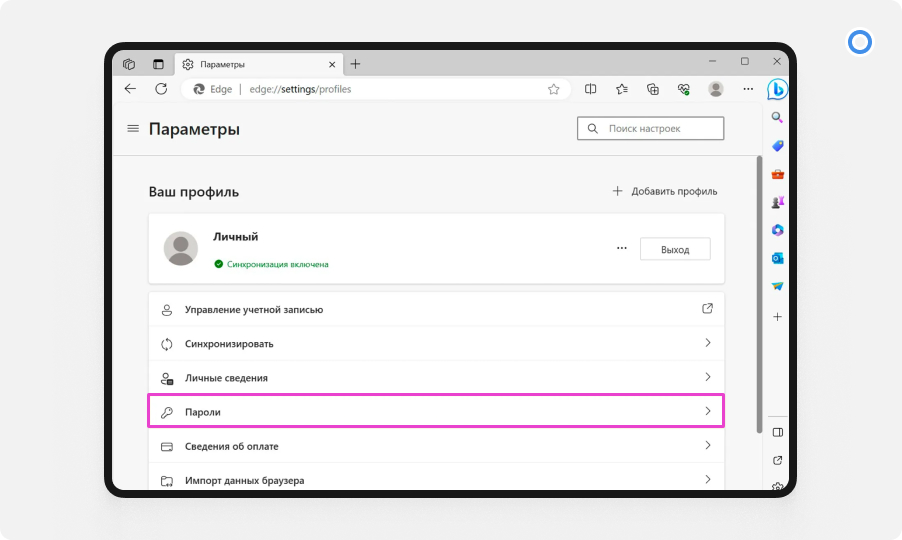Click the Поиск настроек search field
902x540 pixels.
pos(650,129)
